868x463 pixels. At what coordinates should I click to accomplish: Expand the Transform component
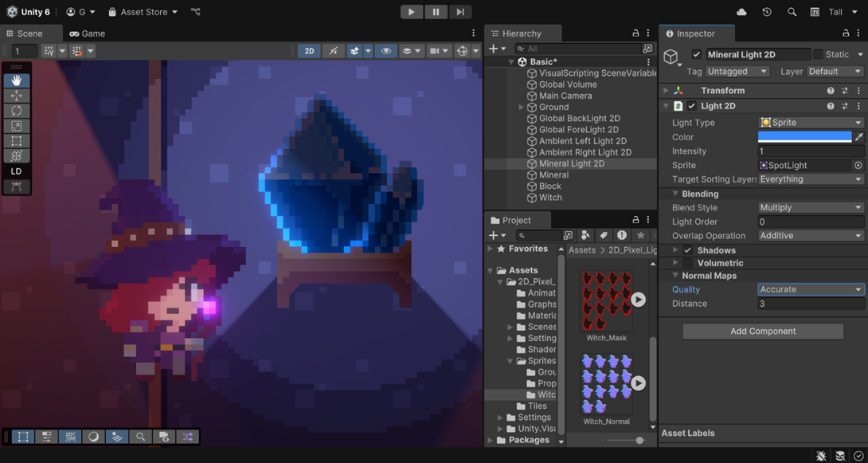pyautogui.click(x=666, y=91)
